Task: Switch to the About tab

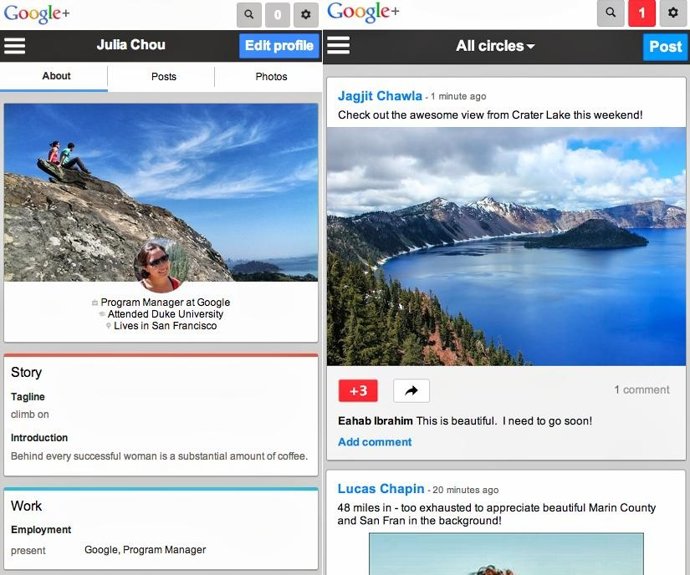Action: pos(54,77)
